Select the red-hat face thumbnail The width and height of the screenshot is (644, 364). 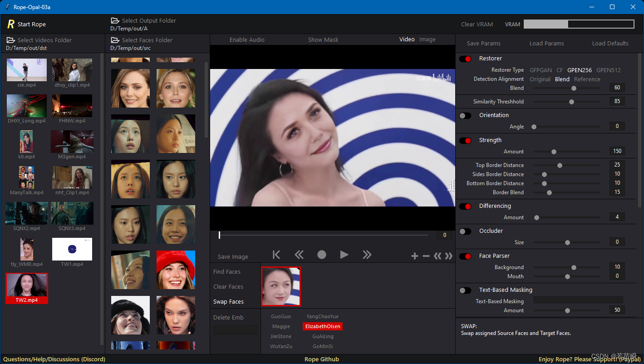(176, 270)
